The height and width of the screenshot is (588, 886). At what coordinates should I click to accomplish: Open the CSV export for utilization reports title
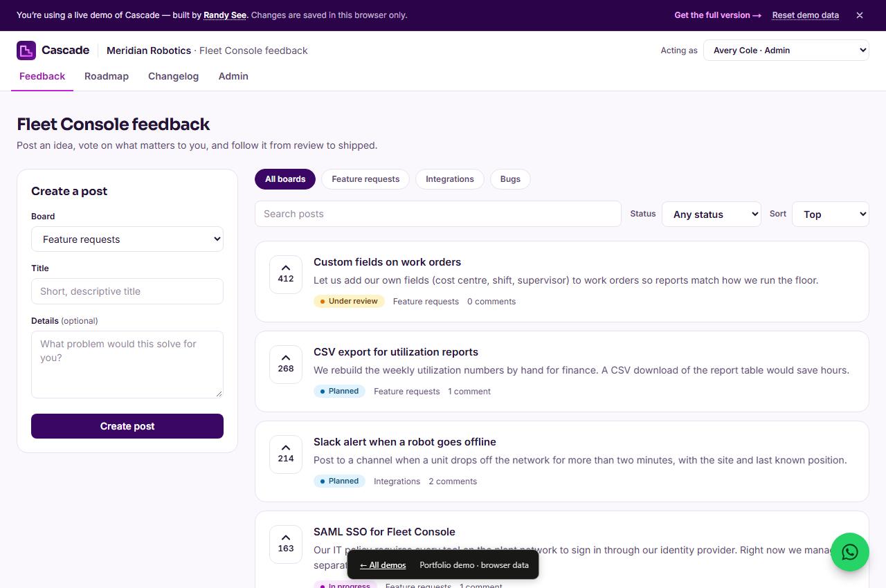396,352
